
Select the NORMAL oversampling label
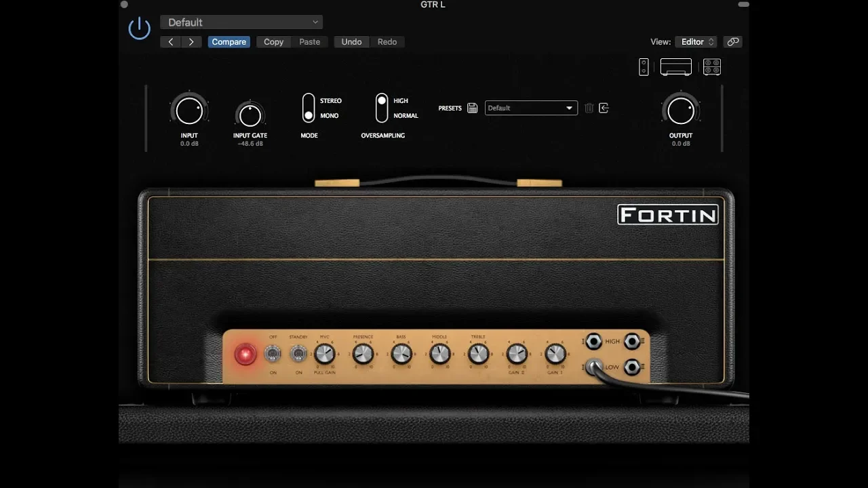click(406, 116)
